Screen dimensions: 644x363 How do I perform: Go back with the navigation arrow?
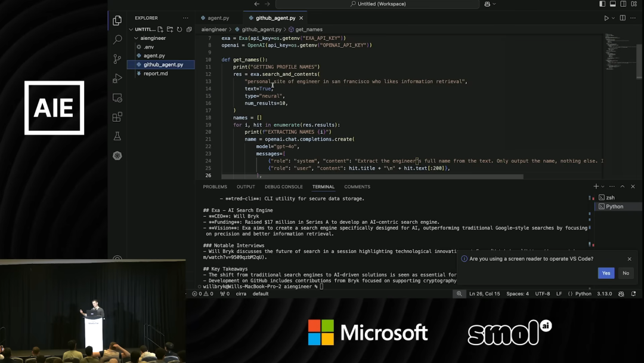(x=256, y=4)
